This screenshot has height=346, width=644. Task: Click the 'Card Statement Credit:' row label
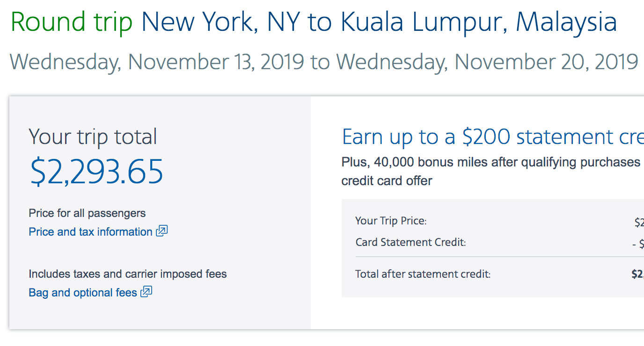coord(410,242)
